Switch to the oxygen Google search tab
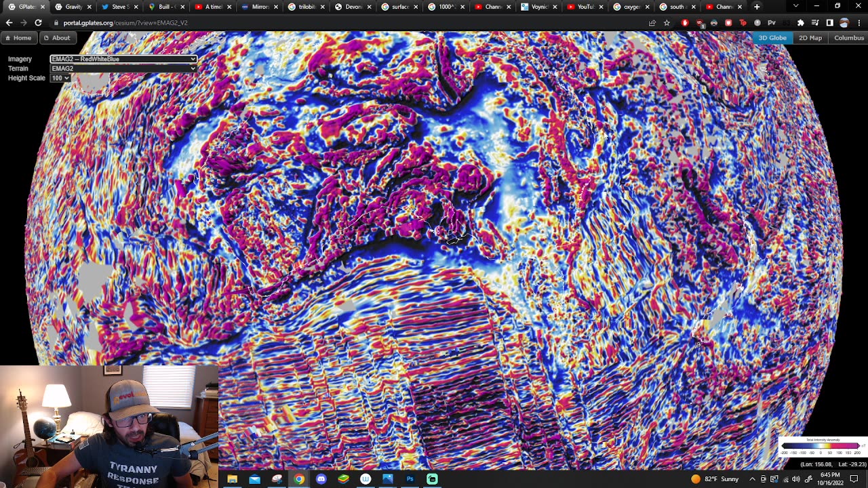This screenshot has width=868, height=488. [632, 7]
